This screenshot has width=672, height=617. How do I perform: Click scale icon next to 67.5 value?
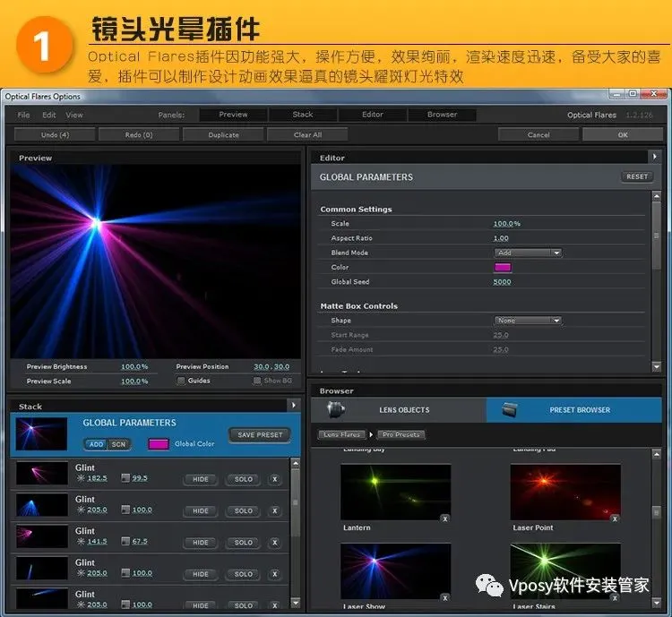pos(125,541)
